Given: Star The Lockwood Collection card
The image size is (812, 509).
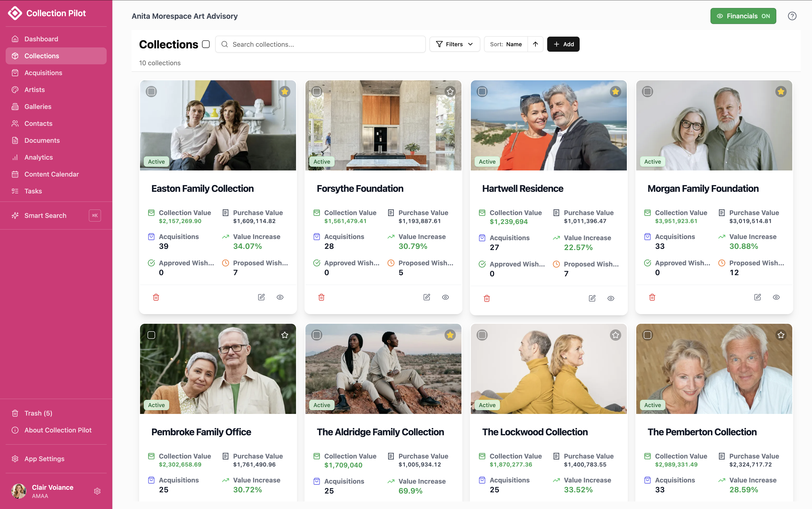Looking at the screenshot, I should point(616,335).
